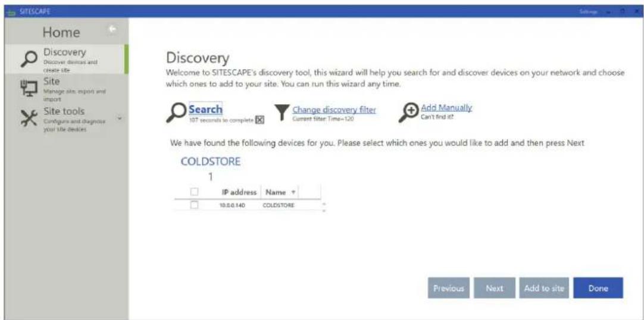Click the Done button
This screenshot has height=320, width=644.
tap(598, 288)
